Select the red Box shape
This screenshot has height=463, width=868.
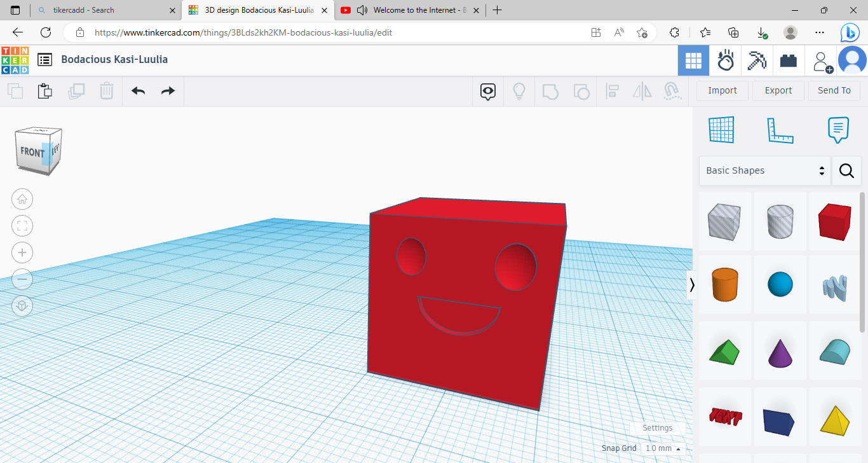pyautogui.click(x=834, y=221)
